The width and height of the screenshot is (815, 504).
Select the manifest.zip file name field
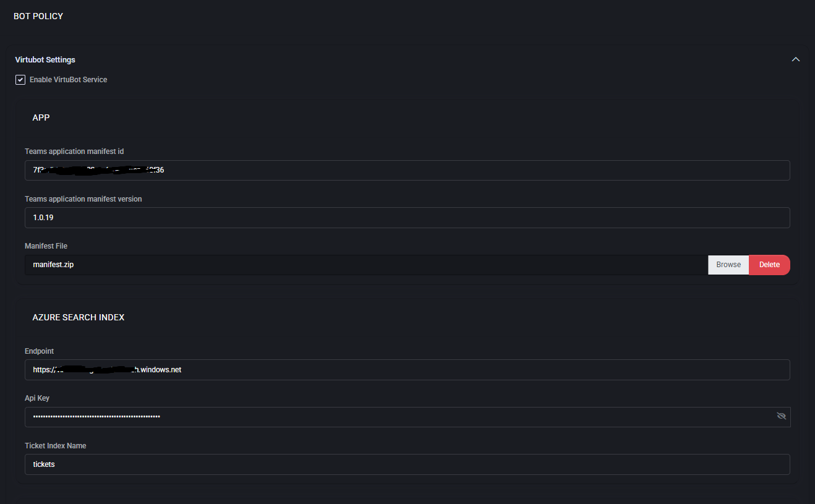[365, 265]
